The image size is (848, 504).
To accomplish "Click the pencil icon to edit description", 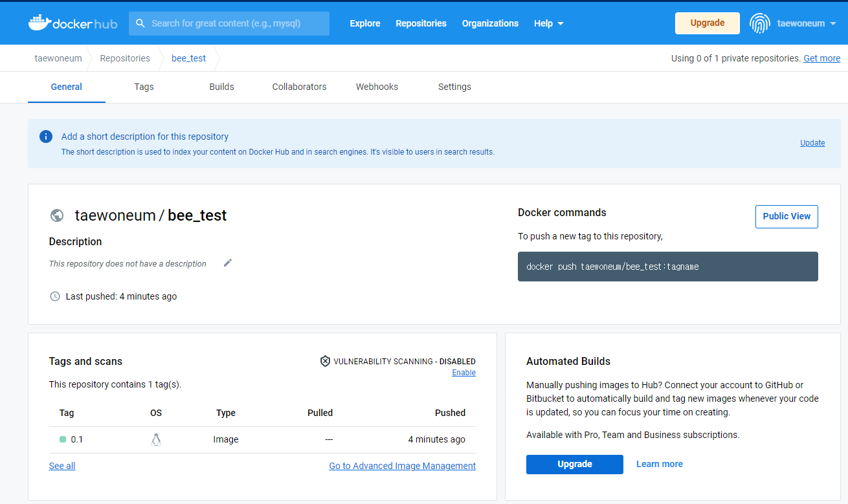I will tap(227, 263).
